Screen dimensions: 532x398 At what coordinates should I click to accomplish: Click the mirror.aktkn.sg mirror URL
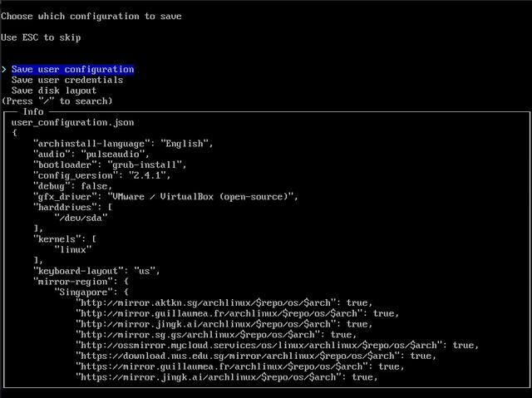[x=205, y=302]
